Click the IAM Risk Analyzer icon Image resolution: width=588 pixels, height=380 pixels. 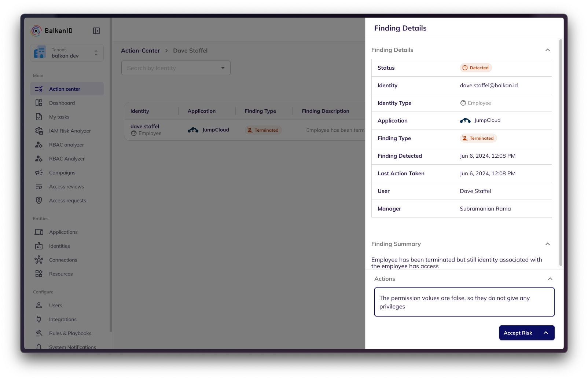pyautogui.click(x=39, y=131)
